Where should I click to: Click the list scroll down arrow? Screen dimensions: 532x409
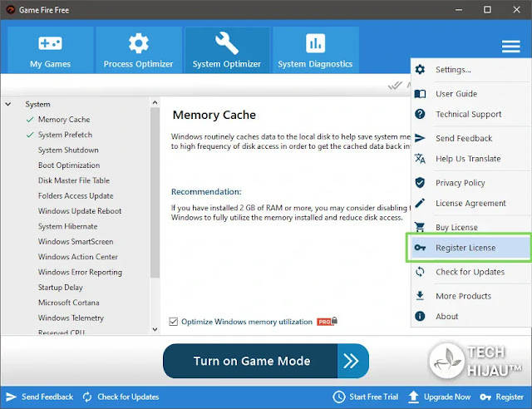point(155,329)
